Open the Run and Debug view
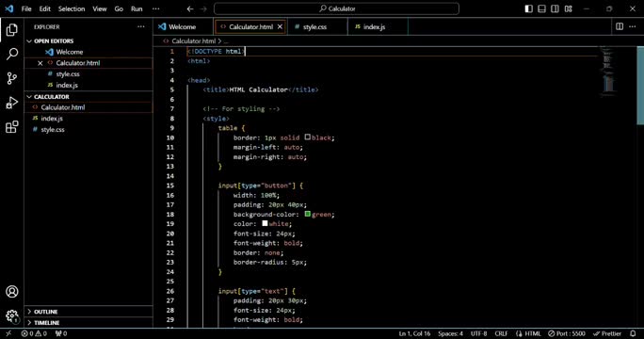Image resolution: width=644 pixels, height=339 pixels. click(x=12, y=103)
